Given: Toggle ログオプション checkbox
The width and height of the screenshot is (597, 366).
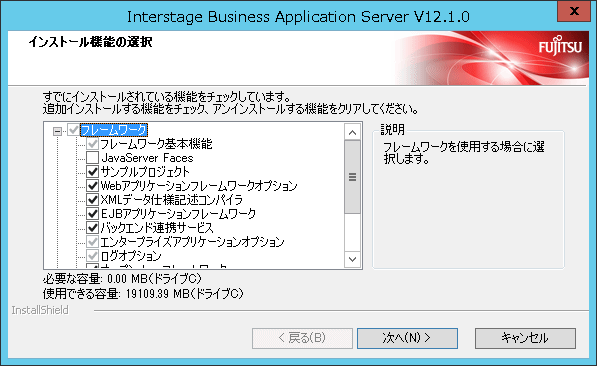Looking at the screenshot, I should click(x=93, y=256).
